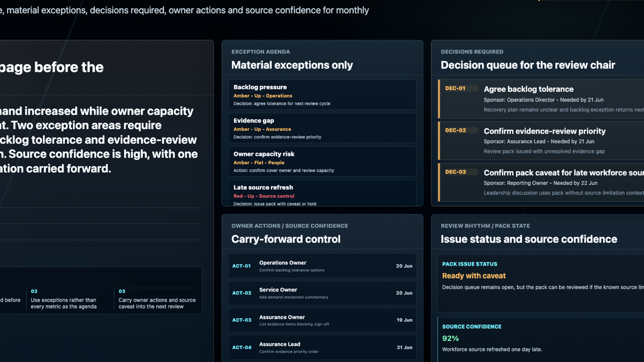Open the Owner capacity risk exception card
Screen dimensions: 644x362
(x=322, y=161)
